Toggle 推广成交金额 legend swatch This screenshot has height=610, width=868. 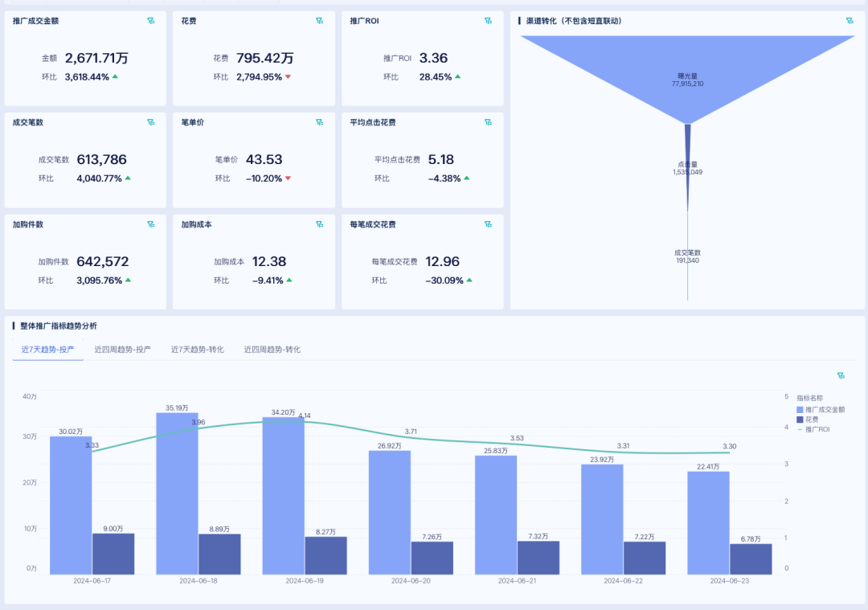click(x=800, y=410)
